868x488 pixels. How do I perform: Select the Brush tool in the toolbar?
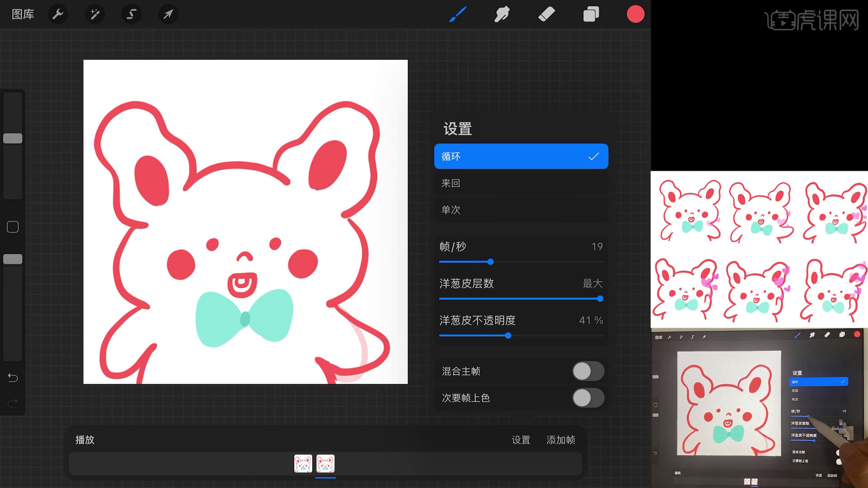tap(458, 14)
